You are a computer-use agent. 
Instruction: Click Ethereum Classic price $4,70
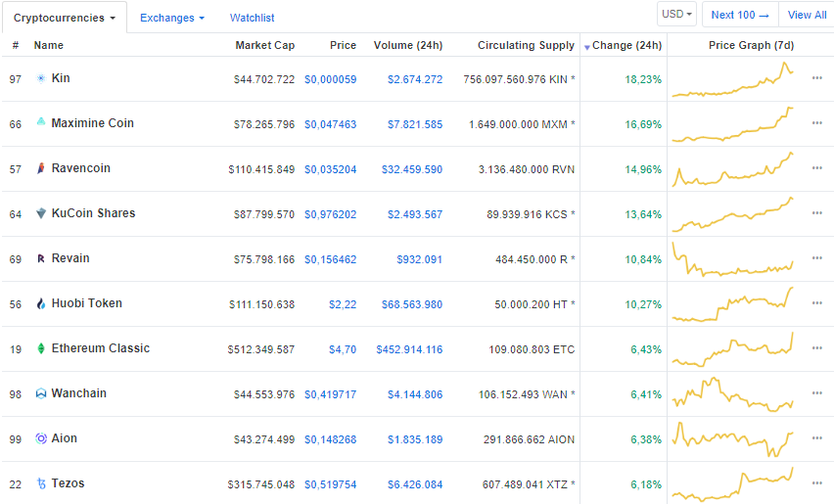pyautogui.click(x=343, y=349)
